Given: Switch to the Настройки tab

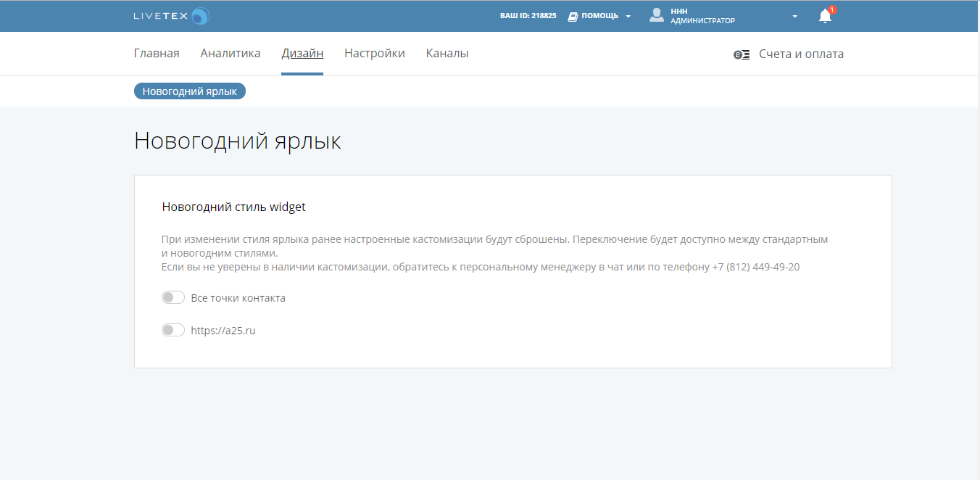Looking at the screenshot, I should (375, 53).
